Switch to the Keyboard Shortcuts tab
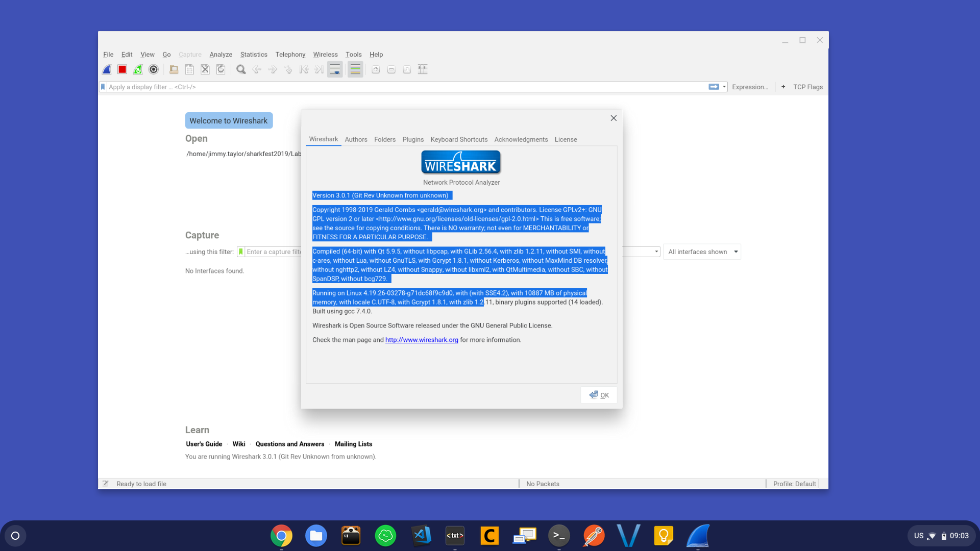The width and height of the screenshot is (980, 551). pyautogui.click(x=459, y=139)
